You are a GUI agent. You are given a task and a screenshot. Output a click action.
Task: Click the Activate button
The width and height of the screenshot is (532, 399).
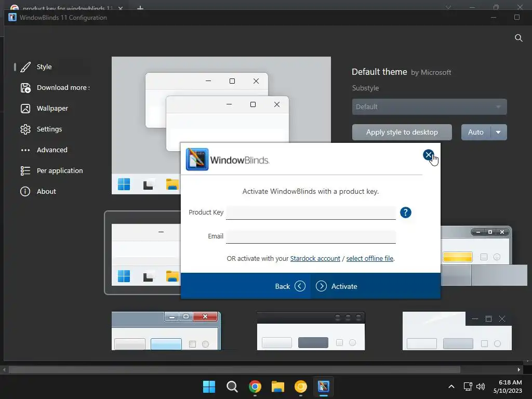[337, 286]
